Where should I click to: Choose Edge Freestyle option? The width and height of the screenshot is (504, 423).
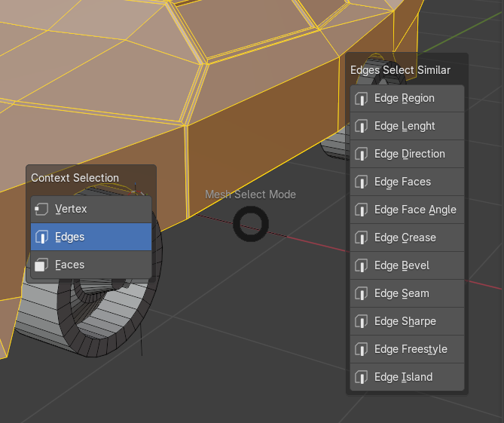[x=407, y=349]
